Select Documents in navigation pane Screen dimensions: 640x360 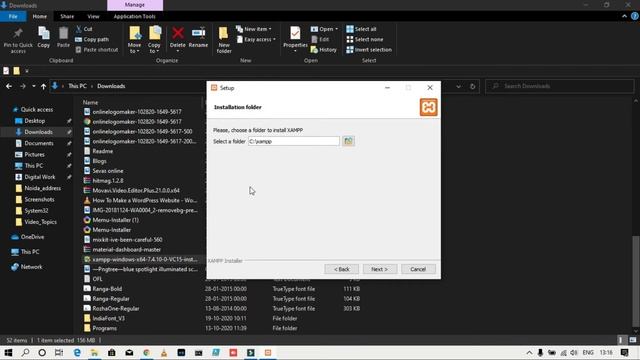click(x=38, y=143)
